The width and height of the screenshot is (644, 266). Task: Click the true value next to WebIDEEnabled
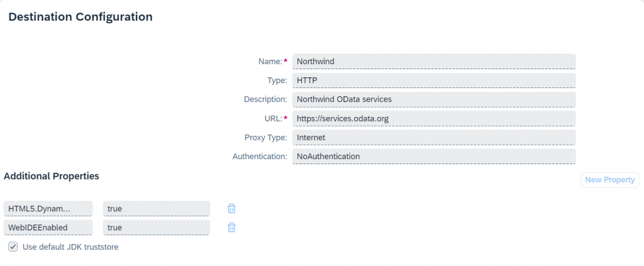pyautogui.click(x=157, y=228)
